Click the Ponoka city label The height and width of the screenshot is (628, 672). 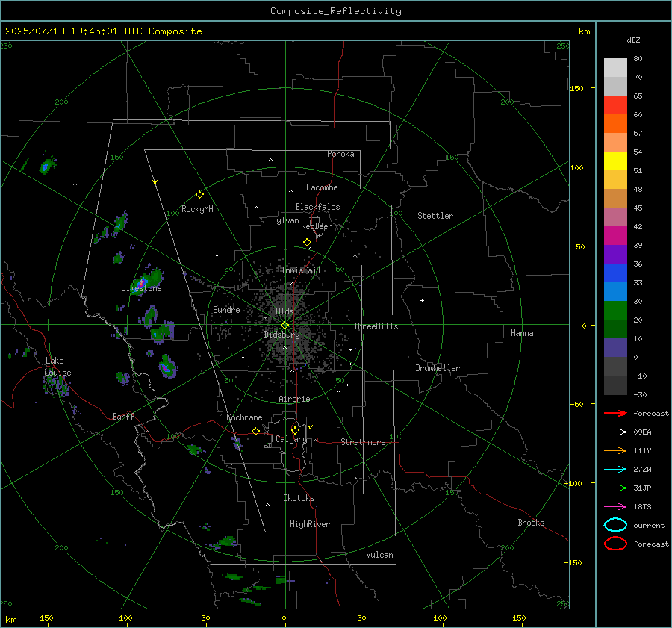pos(340,154)
